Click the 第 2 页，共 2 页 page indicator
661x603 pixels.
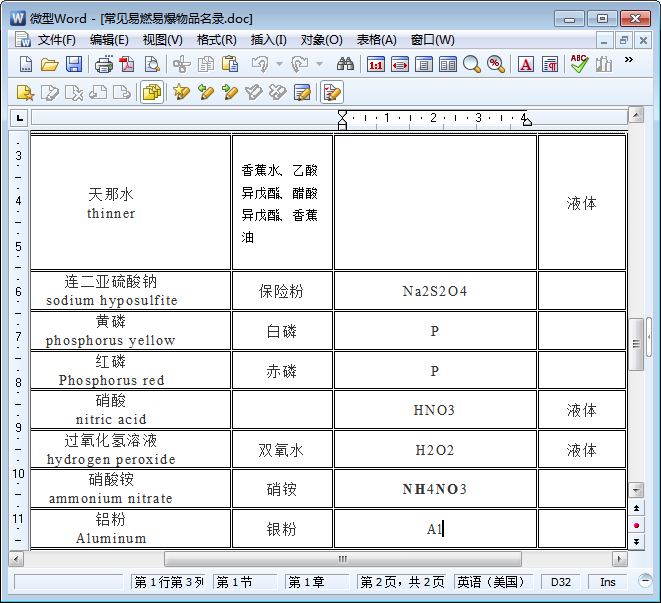pyautogui.click(x=402, y=581)
